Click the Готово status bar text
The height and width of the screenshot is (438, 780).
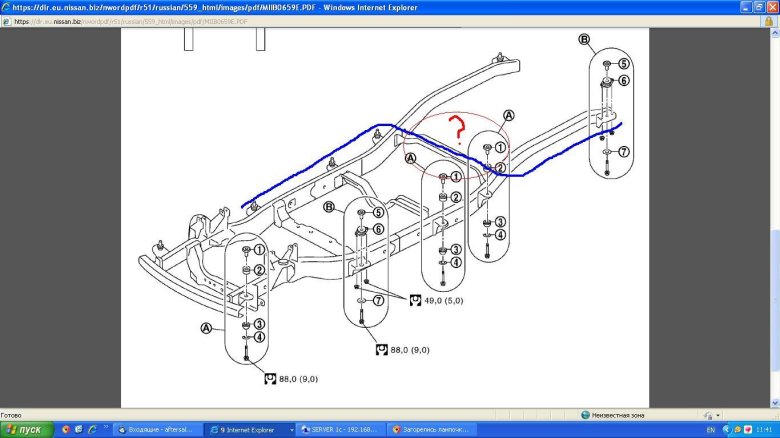(x=12, y=415)
